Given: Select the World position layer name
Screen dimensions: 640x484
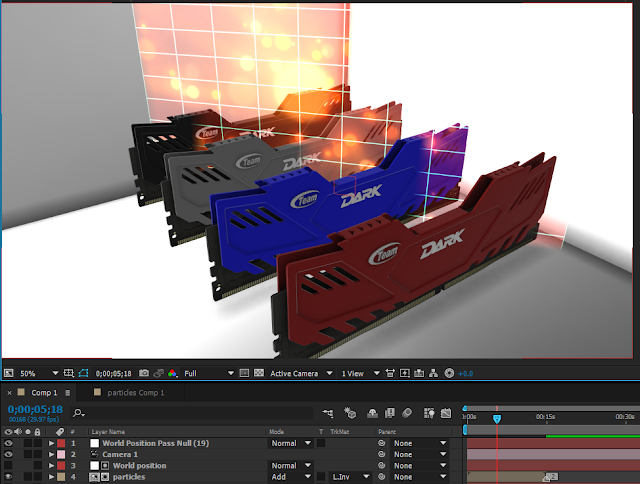Looking at the screenshot, I should click(140, 466).
